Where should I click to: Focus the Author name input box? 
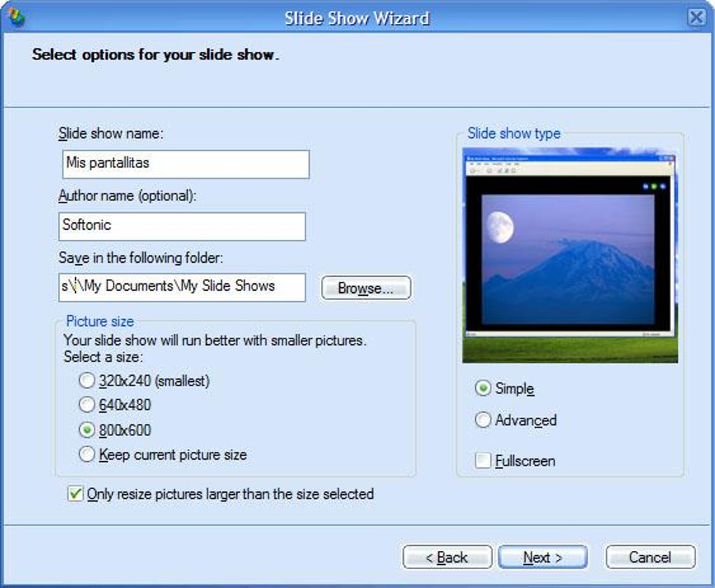tap(182, 226)
